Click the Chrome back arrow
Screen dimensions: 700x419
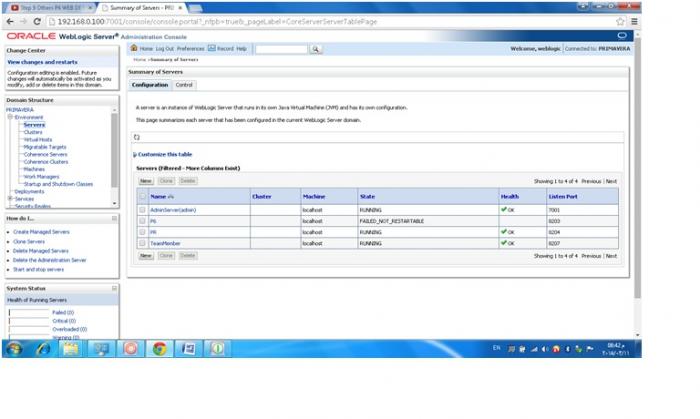pyautogui.click(x=10, y=21)
